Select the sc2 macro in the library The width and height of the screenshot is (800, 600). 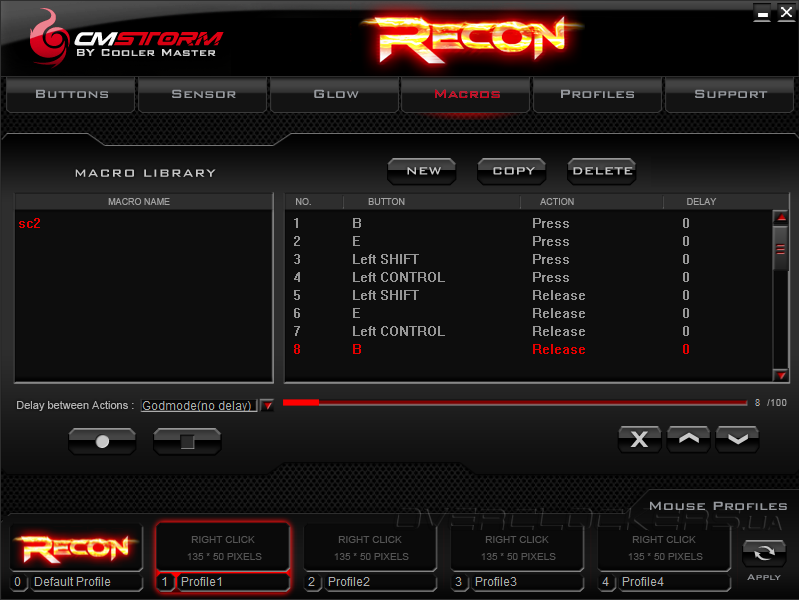pos(30,223)
